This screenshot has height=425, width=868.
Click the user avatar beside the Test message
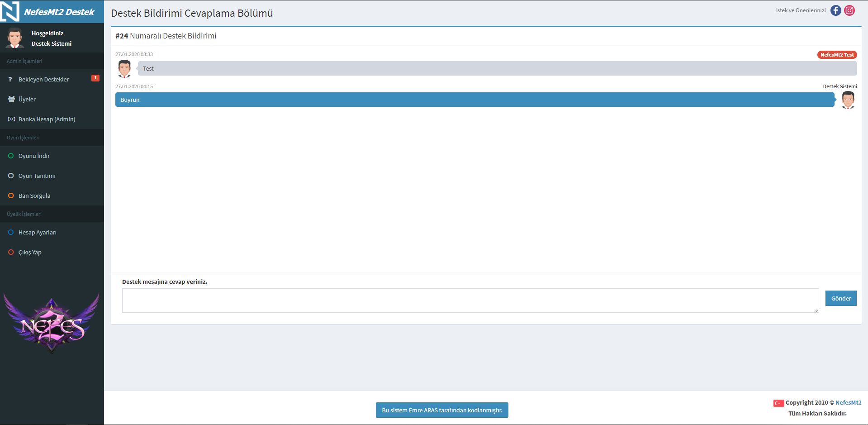(124, 68)
